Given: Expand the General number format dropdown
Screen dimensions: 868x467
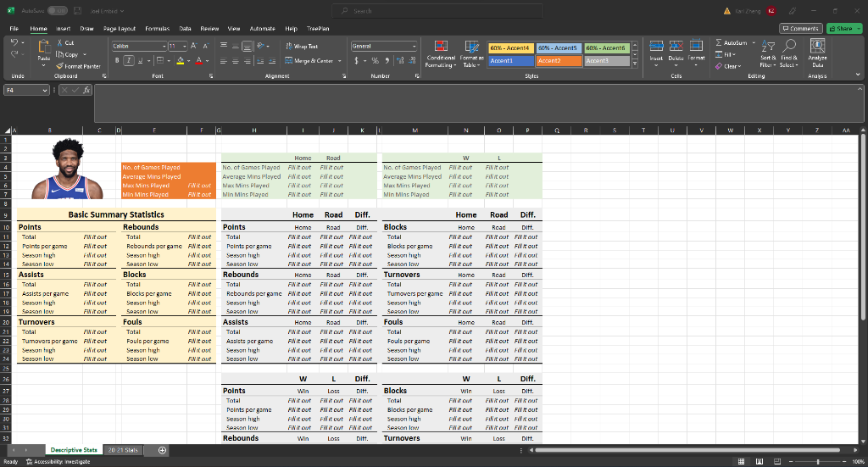Looking at the screenshot, I should click(x=415, y=46).
